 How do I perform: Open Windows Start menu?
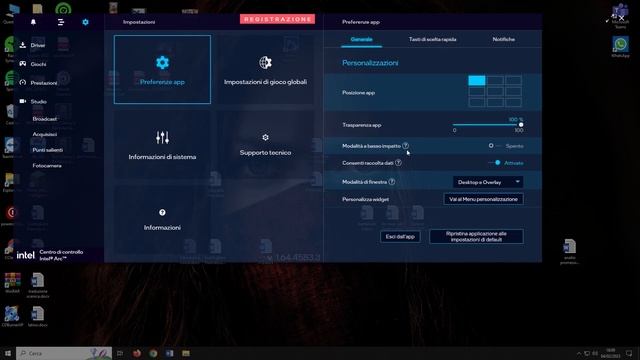click(x=7, y=353)
